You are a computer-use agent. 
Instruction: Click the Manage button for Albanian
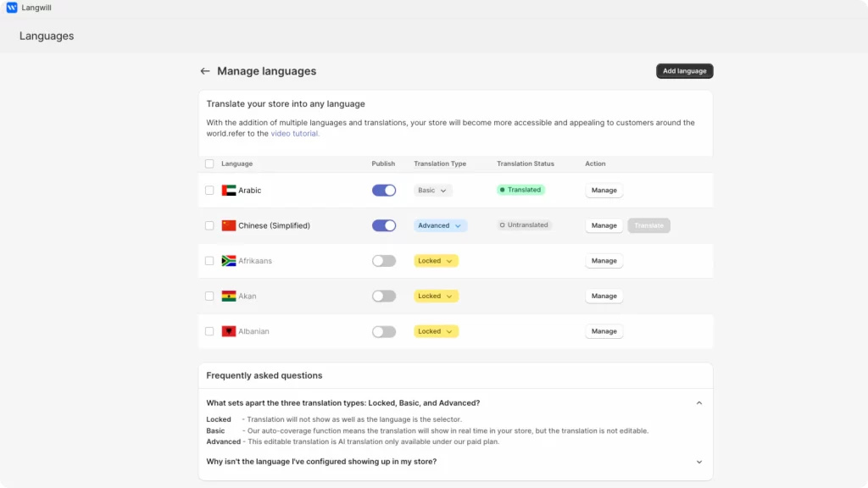604,330
